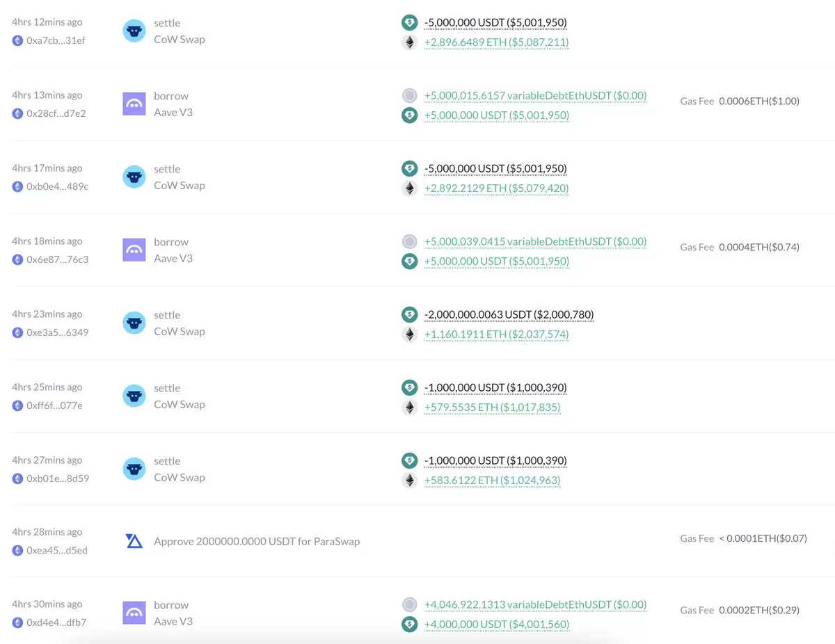Click +579.5535 ETH ($1,017,835) amount
The height and width of the screenshot is (644, 835).
[492, 408]
